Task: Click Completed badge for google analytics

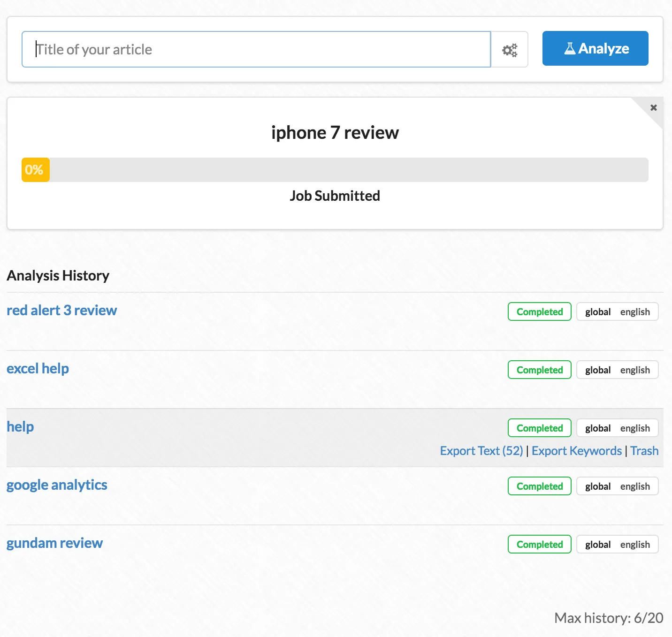Action: [x=540, y=486]
